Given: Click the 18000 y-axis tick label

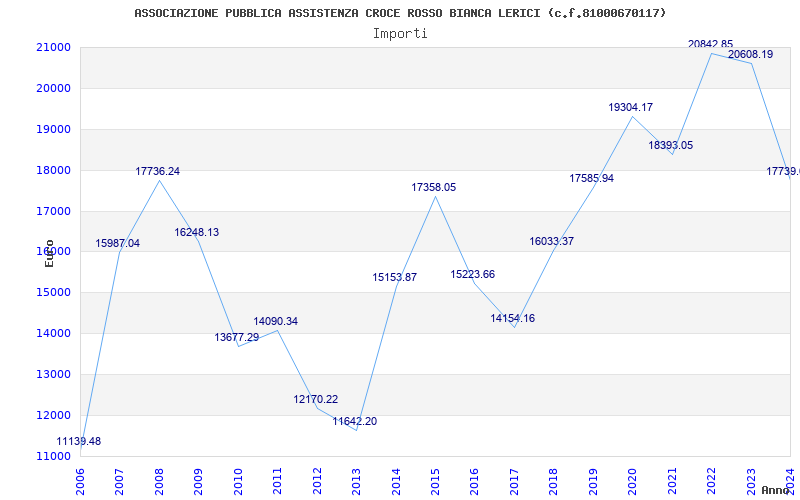Looking at the screenshot, I should pos(54,170).
